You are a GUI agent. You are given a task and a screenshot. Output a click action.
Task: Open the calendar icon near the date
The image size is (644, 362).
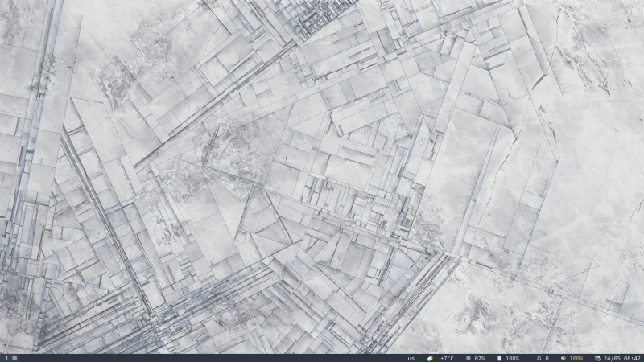[x=597, y=358]
